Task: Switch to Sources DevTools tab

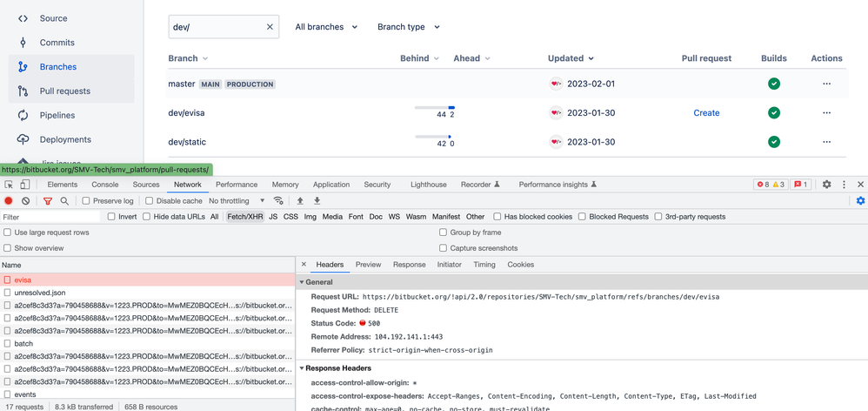Action: 146,185
